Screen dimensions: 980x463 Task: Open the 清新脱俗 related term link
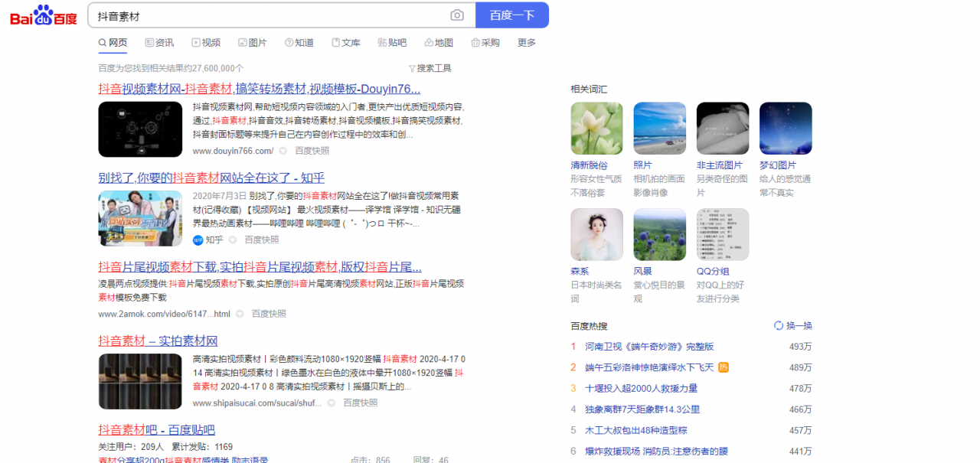click(x=589, y=165)
